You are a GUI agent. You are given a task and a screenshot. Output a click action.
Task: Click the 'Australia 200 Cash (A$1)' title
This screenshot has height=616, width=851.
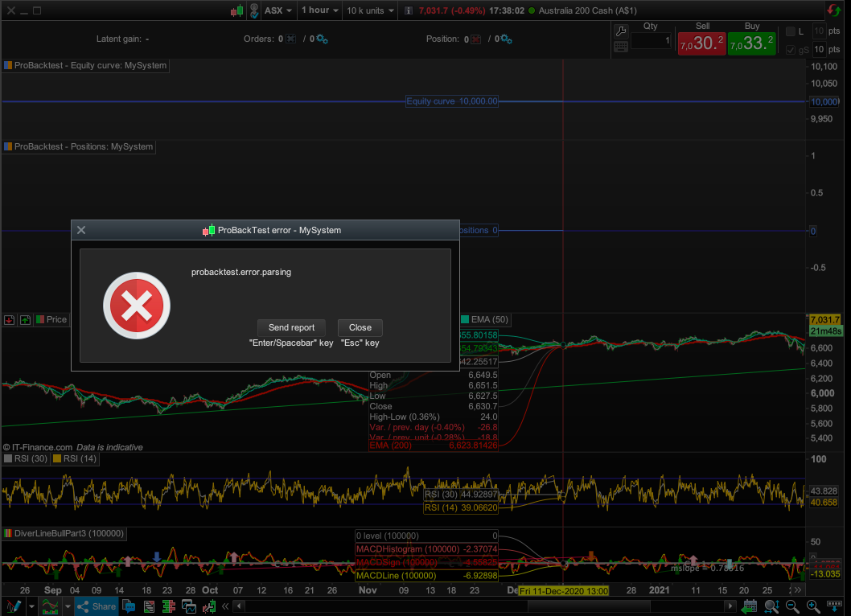click(x=588, y=10)
